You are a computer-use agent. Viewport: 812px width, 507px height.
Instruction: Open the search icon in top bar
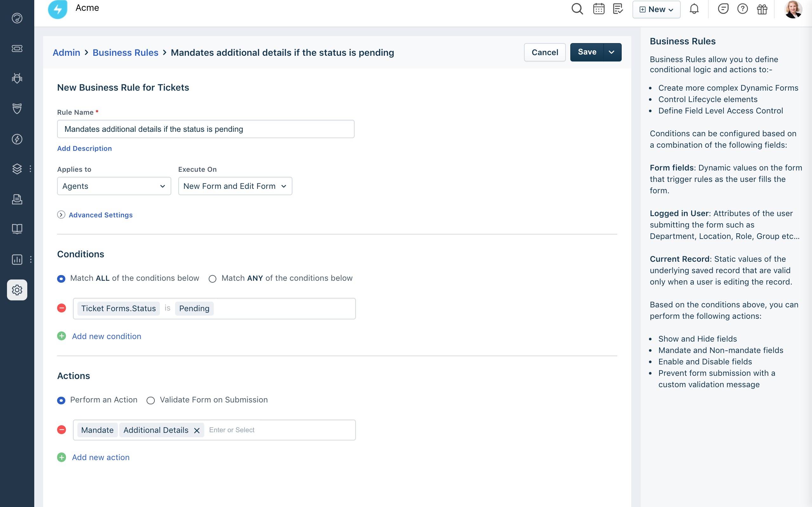(577, 9)
